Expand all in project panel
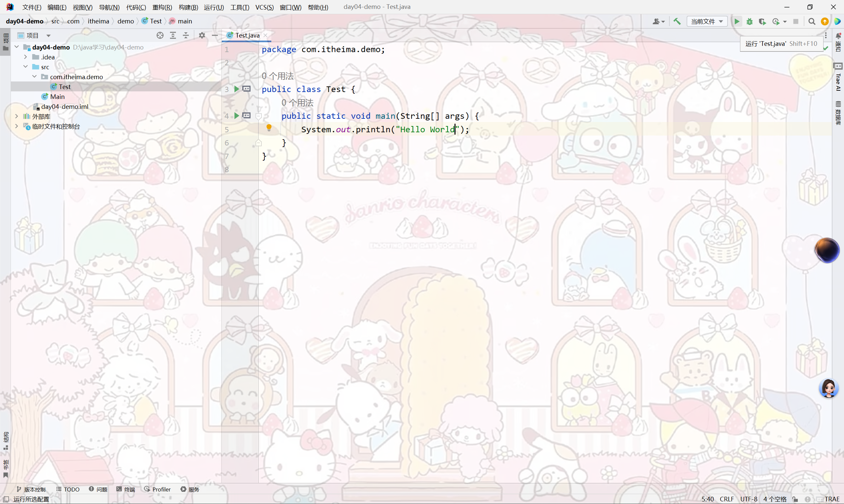The height and width of the screenshot is (504, 844). point(173,35)
